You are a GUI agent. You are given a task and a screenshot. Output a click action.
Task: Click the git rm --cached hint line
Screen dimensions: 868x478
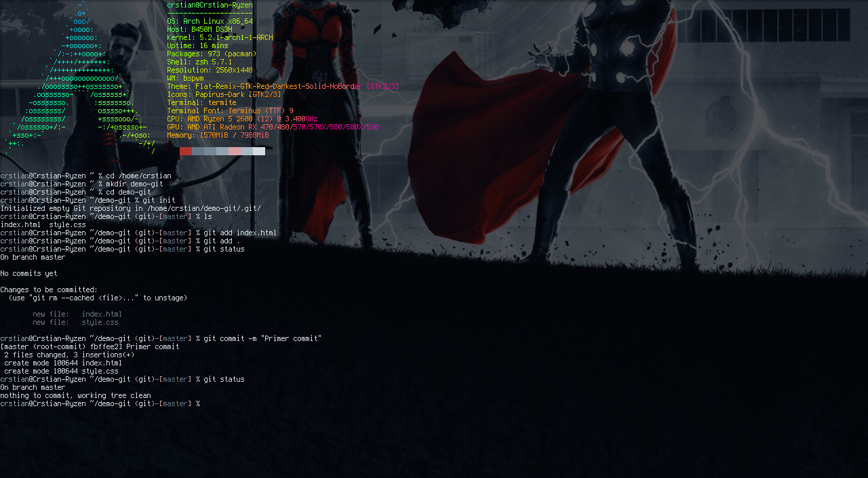(98, 298)
